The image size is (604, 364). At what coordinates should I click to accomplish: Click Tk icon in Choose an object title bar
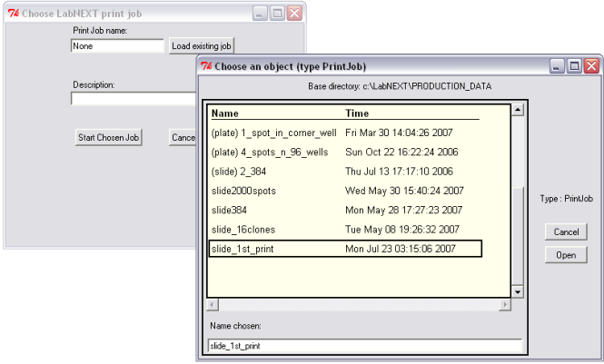[206, 66]
